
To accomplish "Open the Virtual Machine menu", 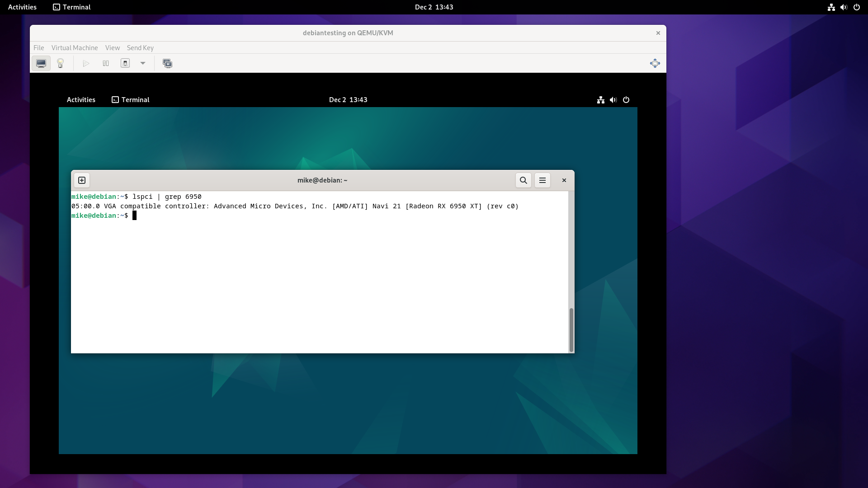I will pyautogui.click(x=75, y=48).
